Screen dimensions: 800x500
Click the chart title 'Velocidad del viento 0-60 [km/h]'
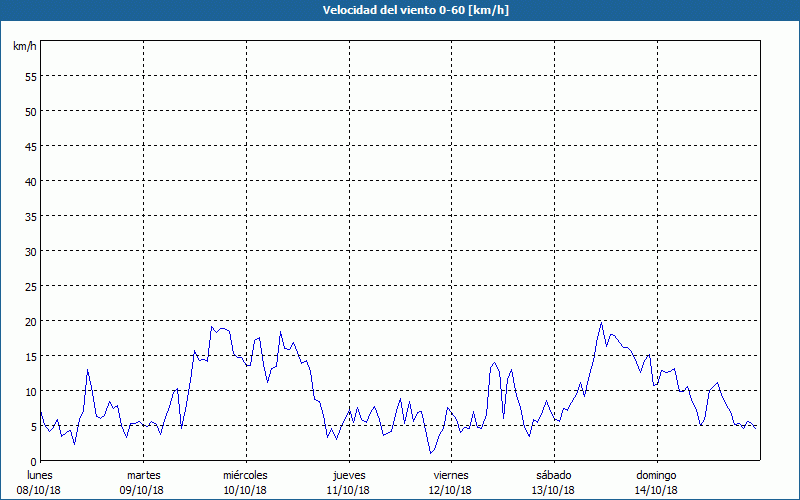click(x=416, y=10)
